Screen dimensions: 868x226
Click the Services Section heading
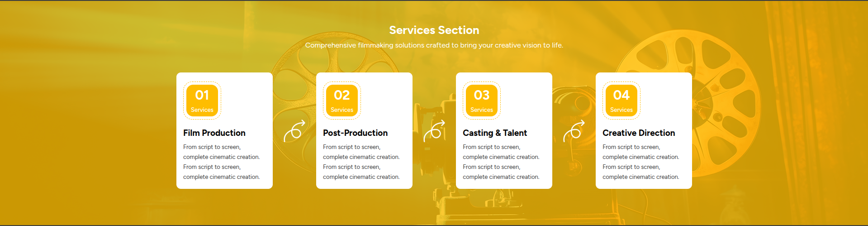(434, 30)
